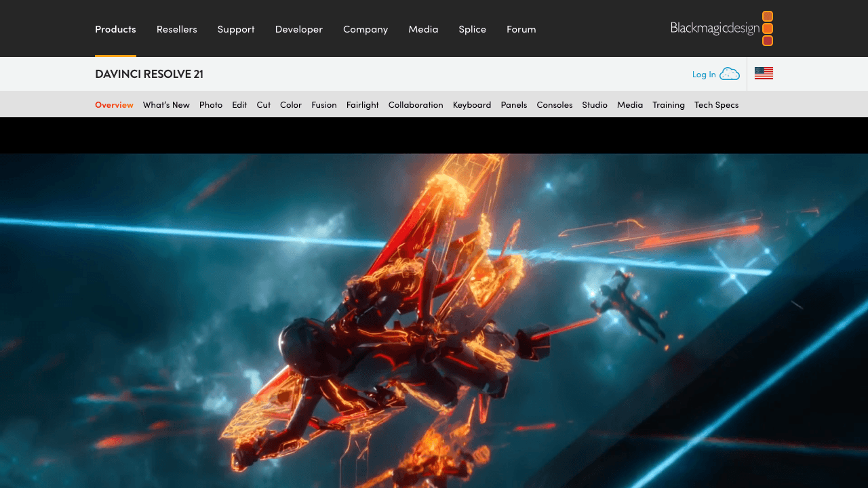Click the Blackmagicdesign logo
868x488 pixels.
pos(722,28)
